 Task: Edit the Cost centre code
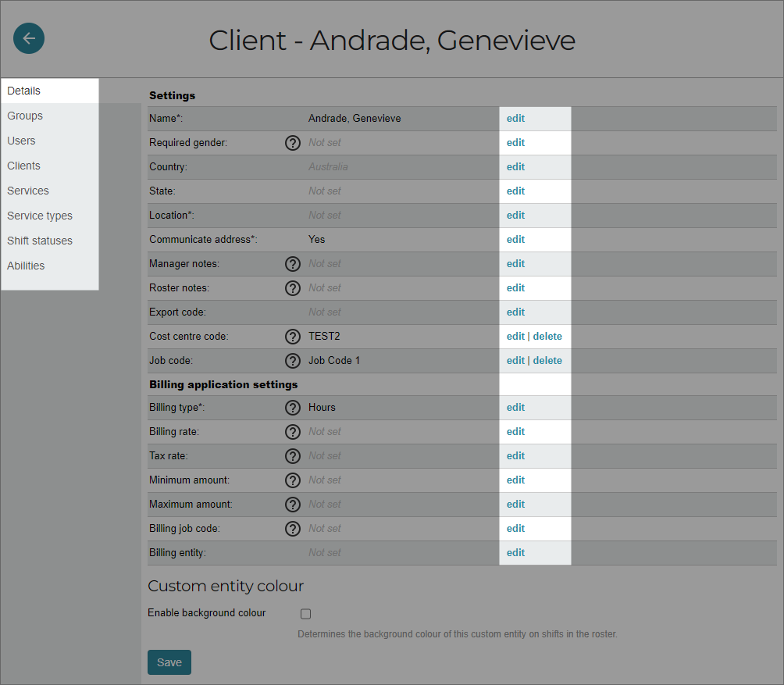coord(515,337)
